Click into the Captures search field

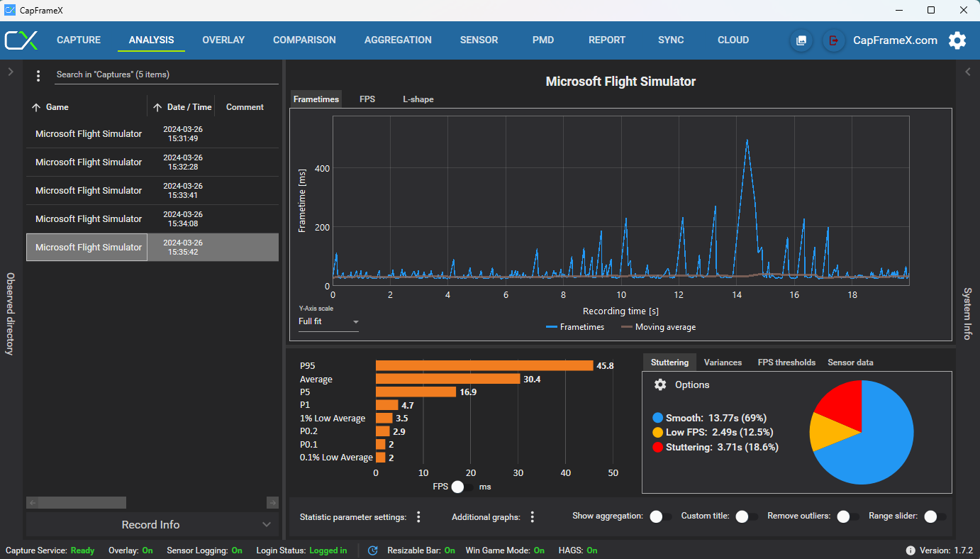click(166, 74)
